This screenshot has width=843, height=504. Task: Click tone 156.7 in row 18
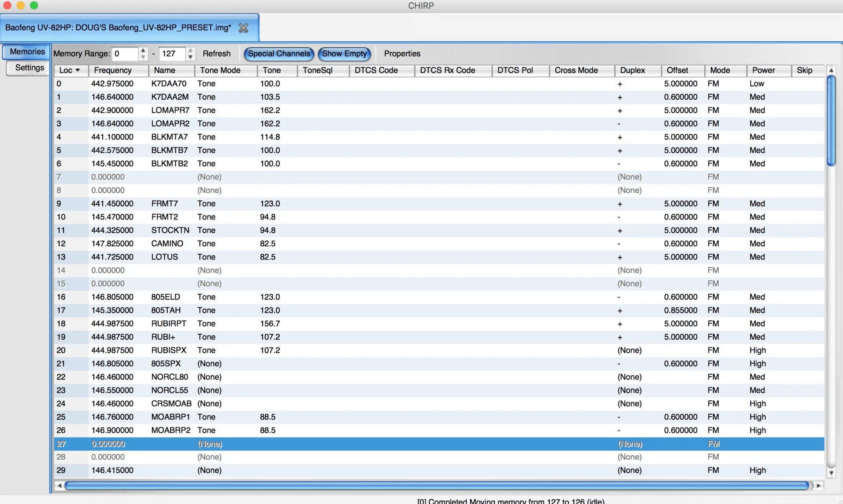[x=270, y=324]
